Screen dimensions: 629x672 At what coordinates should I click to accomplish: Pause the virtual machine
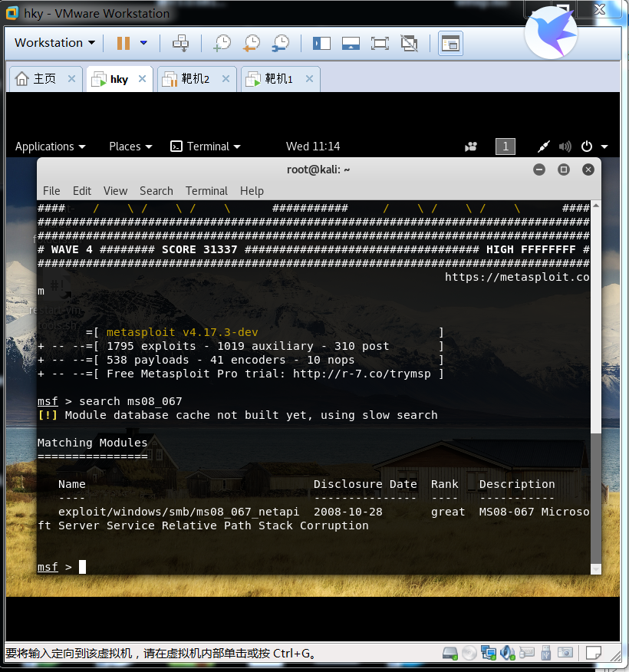click(x=123, y=43)
